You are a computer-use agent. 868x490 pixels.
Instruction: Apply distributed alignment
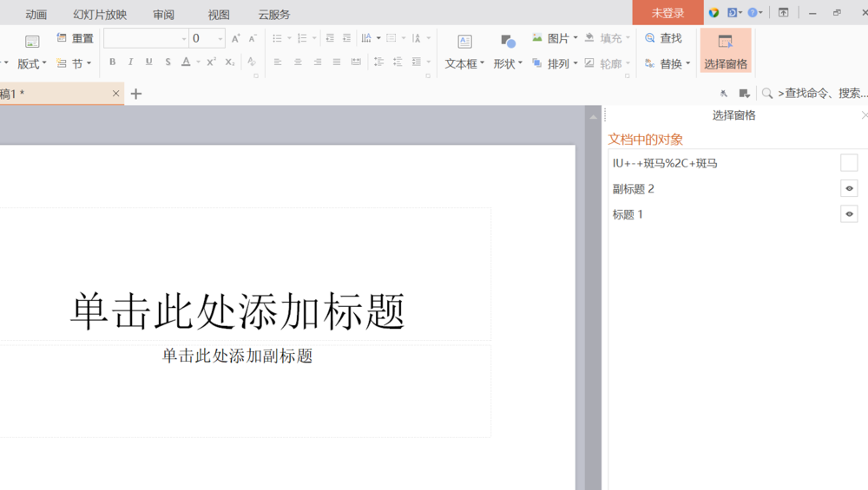tap(356, 62)
